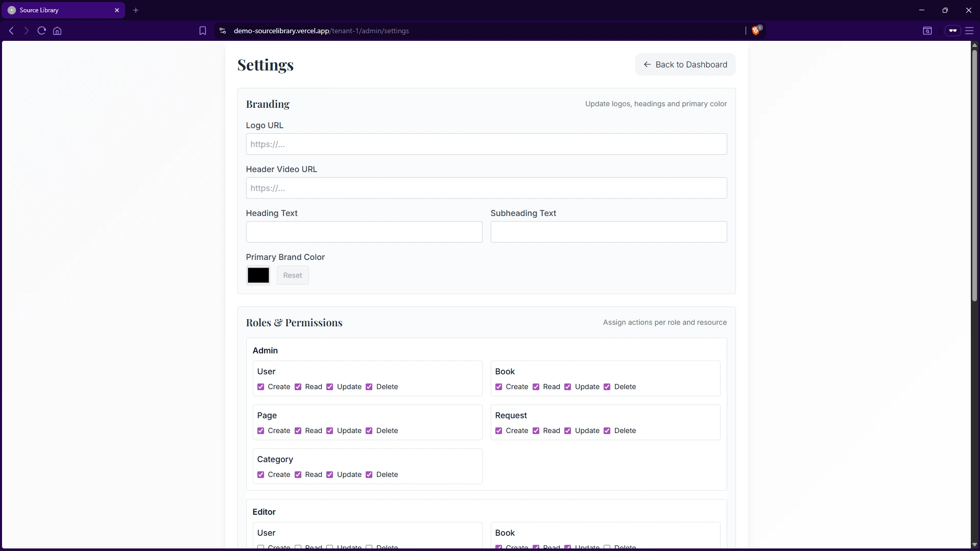Viewport: 980px width, 551px height.
Task: Reload the page with the refresh icon
Action: [x=42, y=31]
